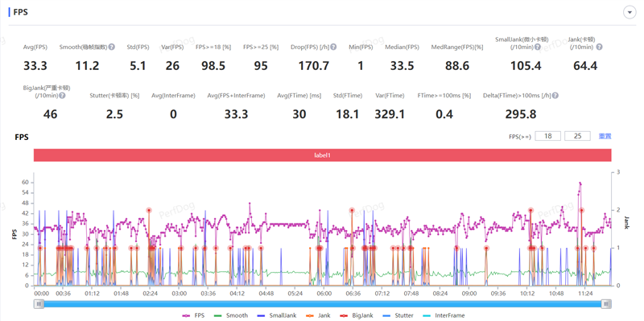Click the Avg(FPS+InterFrame) label
The image size is (644, 321).
236,96
